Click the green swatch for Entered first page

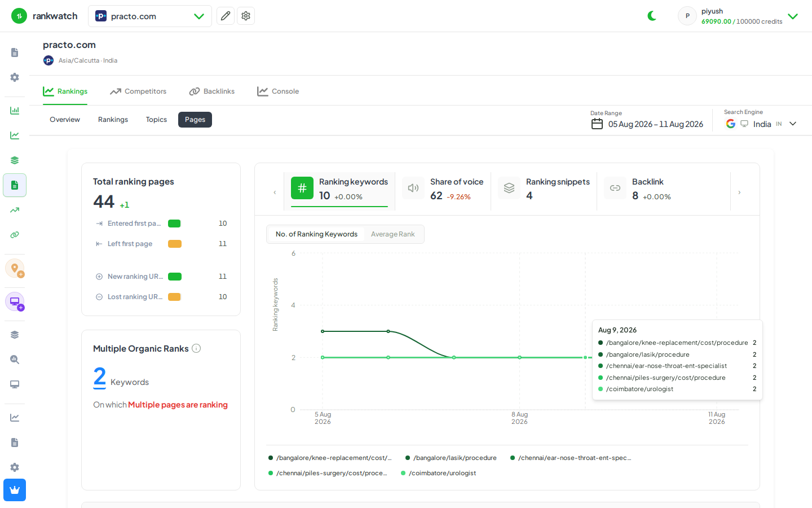[x=174, y=224]
